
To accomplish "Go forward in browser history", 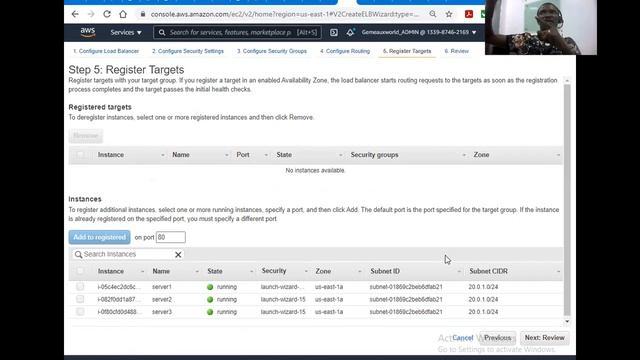I will pos(91,14).
